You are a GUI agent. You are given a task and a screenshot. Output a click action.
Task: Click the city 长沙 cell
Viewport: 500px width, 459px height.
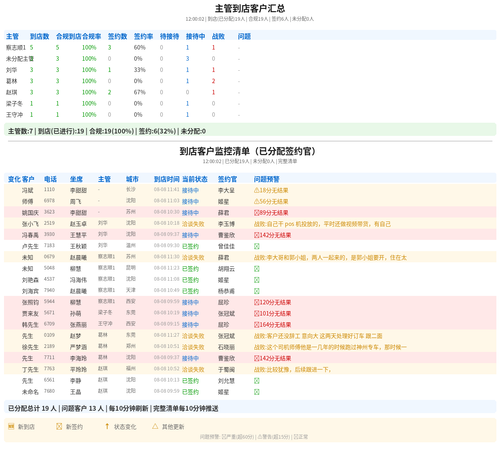click(131, 189)
